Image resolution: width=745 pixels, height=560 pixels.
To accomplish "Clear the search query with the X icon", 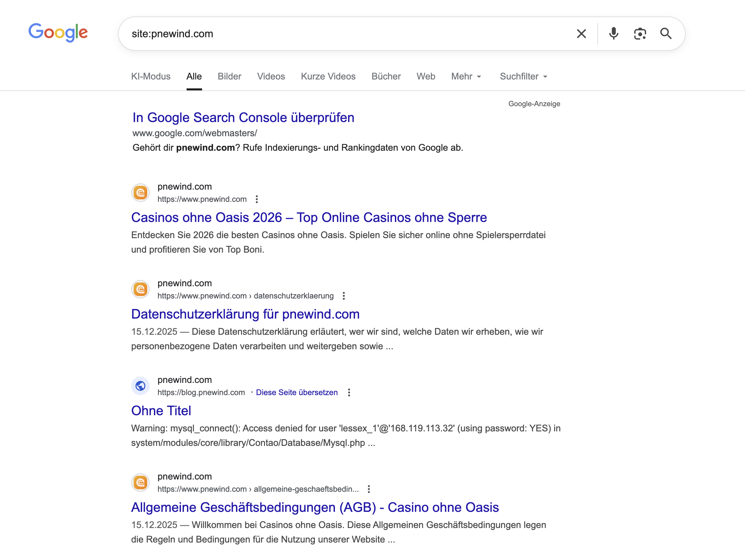I will 581,33.
